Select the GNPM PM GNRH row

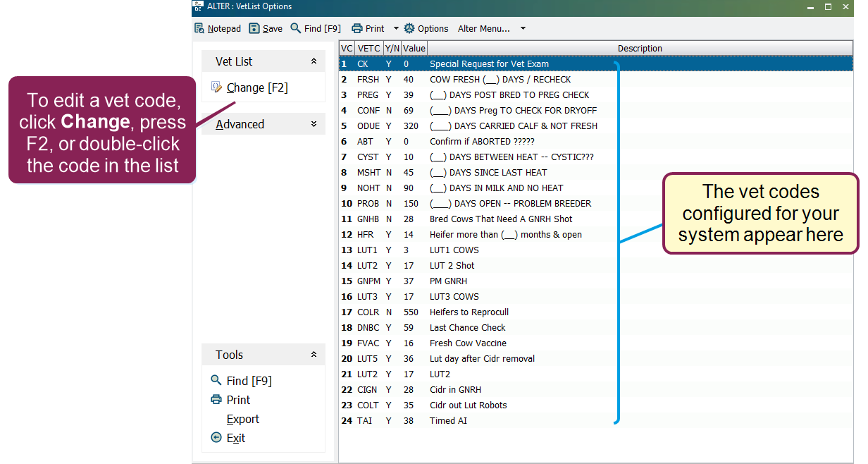pos(595,281)
